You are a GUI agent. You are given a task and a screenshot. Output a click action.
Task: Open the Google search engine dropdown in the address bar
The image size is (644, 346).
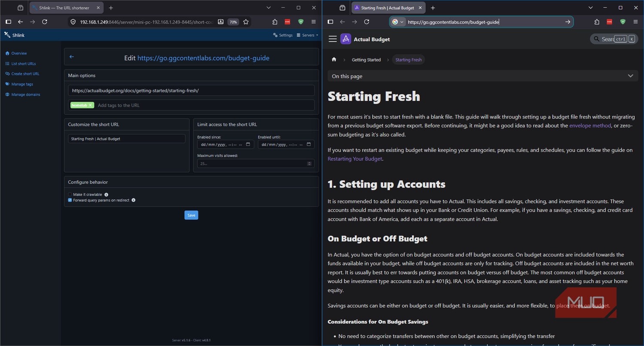pyautogui.click(x=398, y=22)
